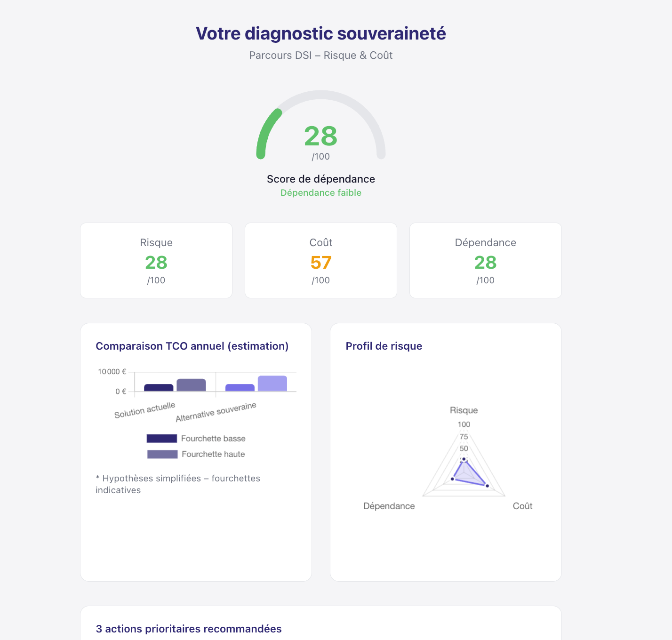This screenshot has width=672, height=640.
Task: Click the large score 28 inside the gauge
Action: (320, 136)
